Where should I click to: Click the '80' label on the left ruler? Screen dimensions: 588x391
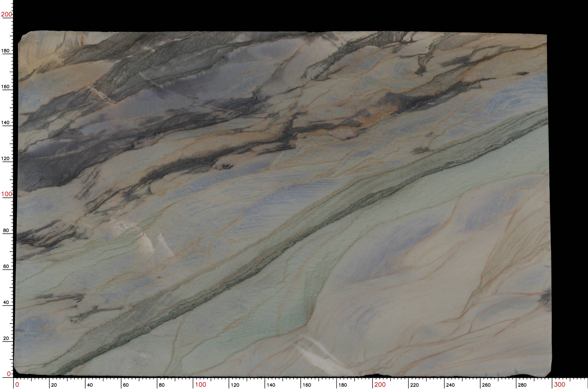[x=6, y=230]
